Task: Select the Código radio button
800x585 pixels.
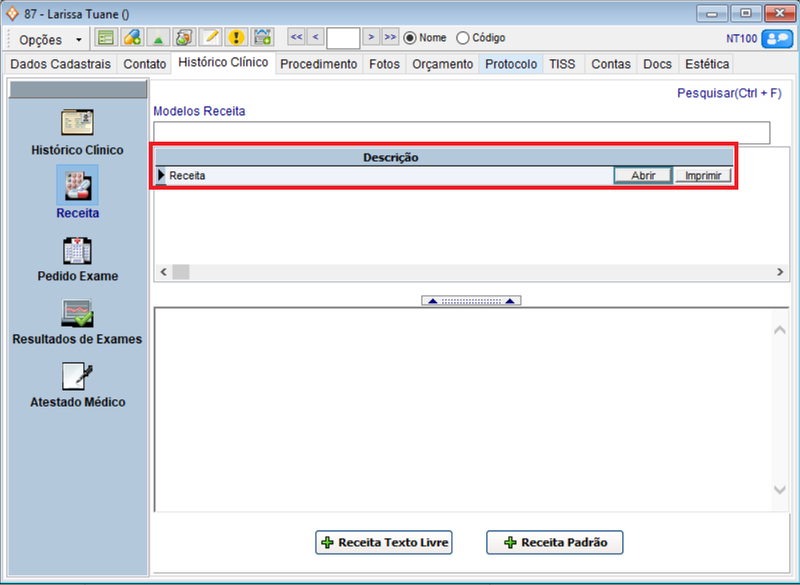Action: (x=462, y=38)
